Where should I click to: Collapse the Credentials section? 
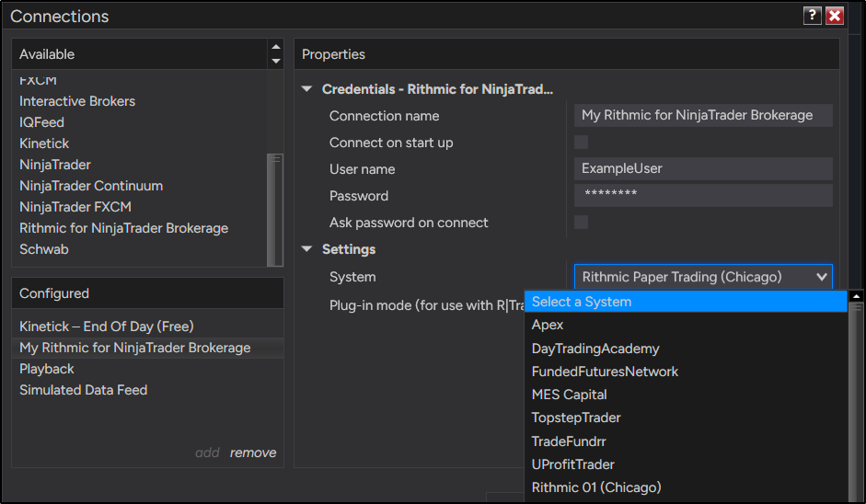point(307,89)
